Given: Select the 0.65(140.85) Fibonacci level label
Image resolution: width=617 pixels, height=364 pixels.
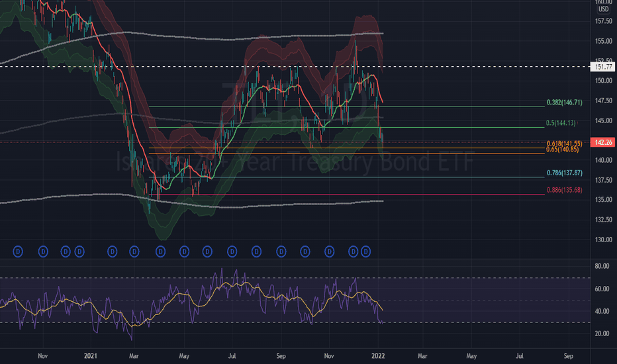Looking at the screenshot, I should (562, 150).
